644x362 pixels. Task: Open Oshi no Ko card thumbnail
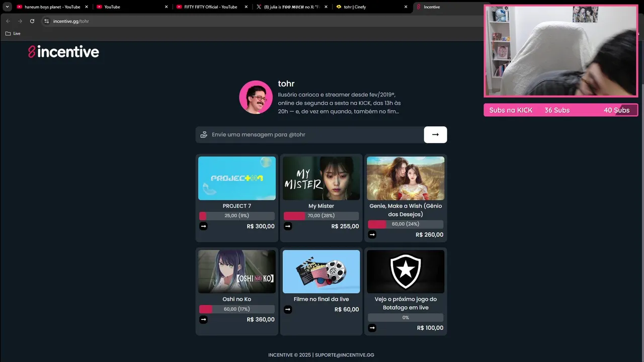(237, 271)
